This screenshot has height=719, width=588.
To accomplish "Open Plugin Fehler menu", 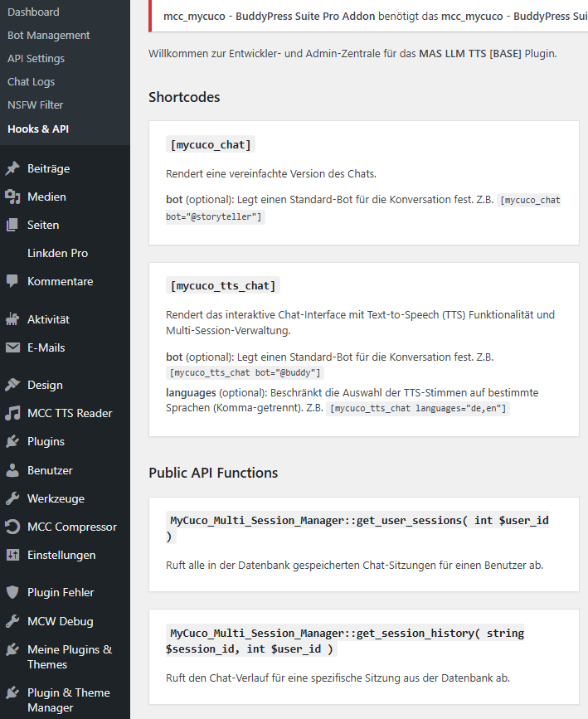I will point(61,592).
